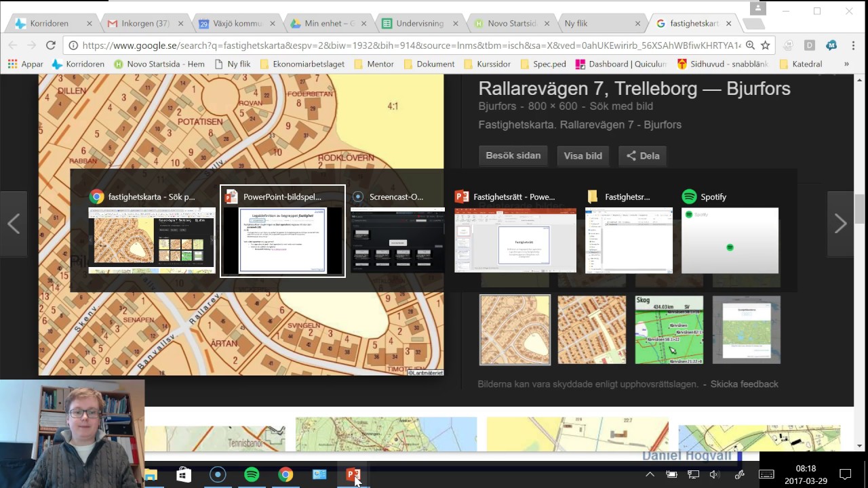868x488 pixels.
Task: Open the Novo Startsida - Hem bookmark
Action: click(159, 64)
